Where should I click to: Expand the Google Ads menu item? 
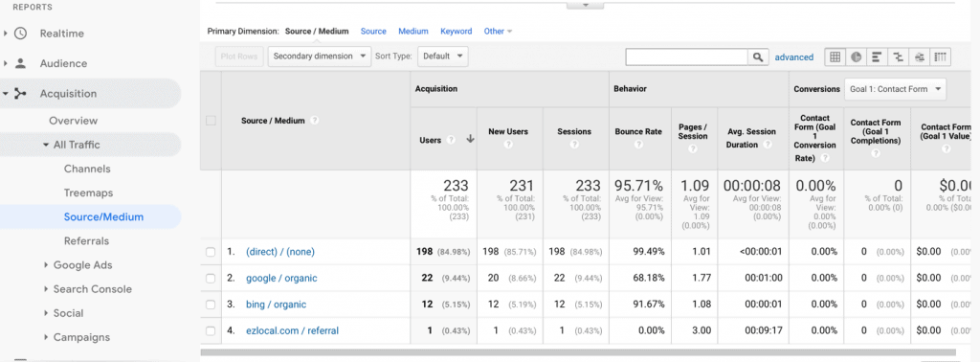(x=82, y=265)
